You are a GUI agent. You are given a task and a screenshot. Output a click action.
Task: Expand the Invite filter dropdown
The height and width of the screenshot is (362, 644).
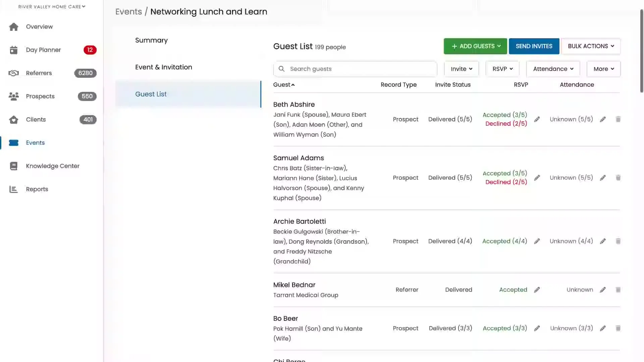(x=461, y=69)
